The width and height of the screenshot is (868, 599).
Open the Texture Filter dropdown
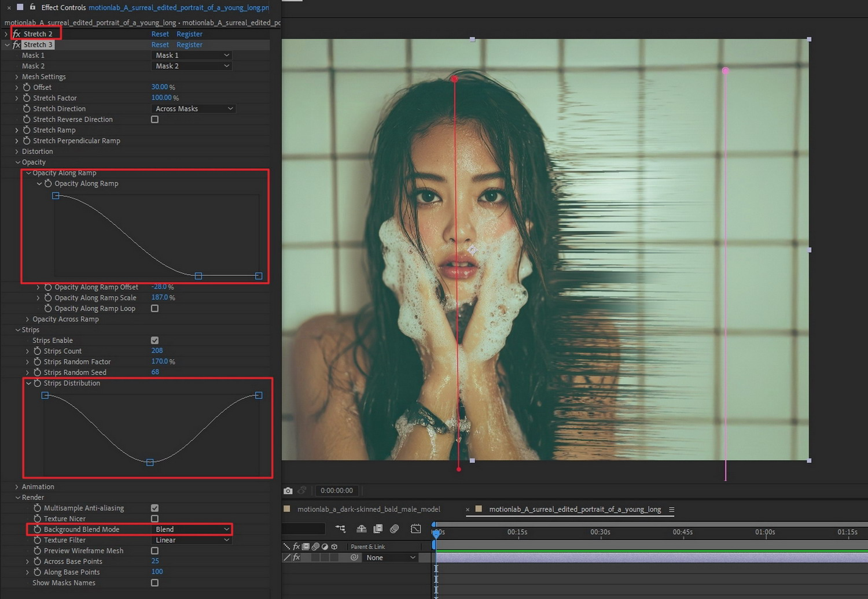(192, 540)
